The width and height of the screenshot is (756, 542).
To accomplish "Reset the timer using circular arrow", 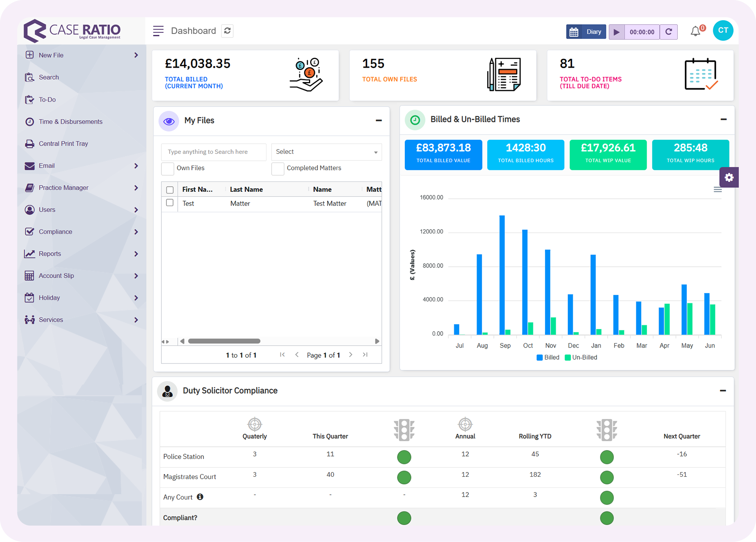I will pos(668,32).
